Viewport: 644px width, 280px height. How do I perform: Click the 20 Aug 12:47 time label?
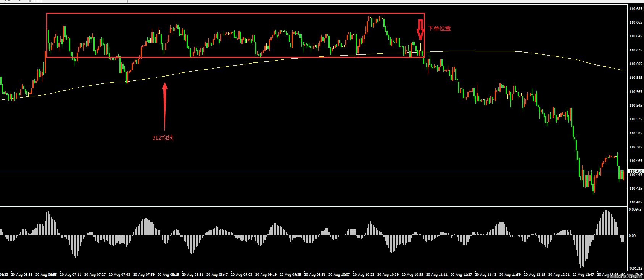[583, 275]
